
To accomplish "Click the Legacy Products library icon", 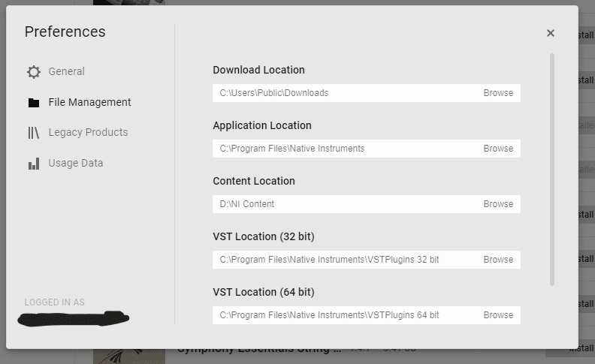I will 33,133.
